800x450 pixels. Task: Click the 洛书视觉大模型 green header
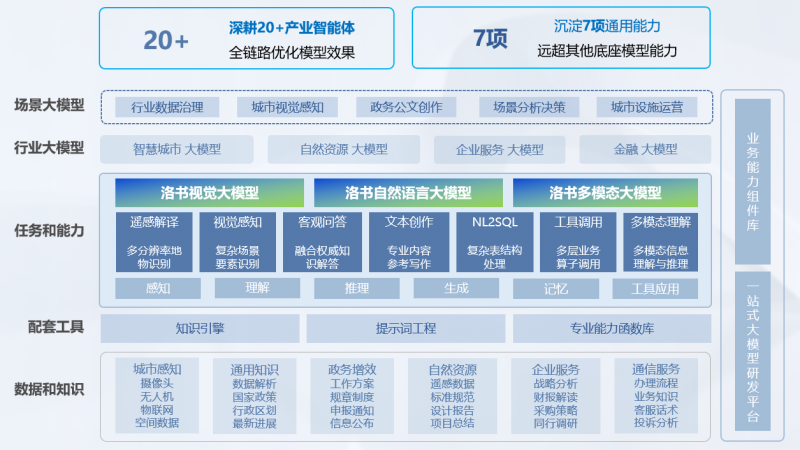(x=208, y=193)
